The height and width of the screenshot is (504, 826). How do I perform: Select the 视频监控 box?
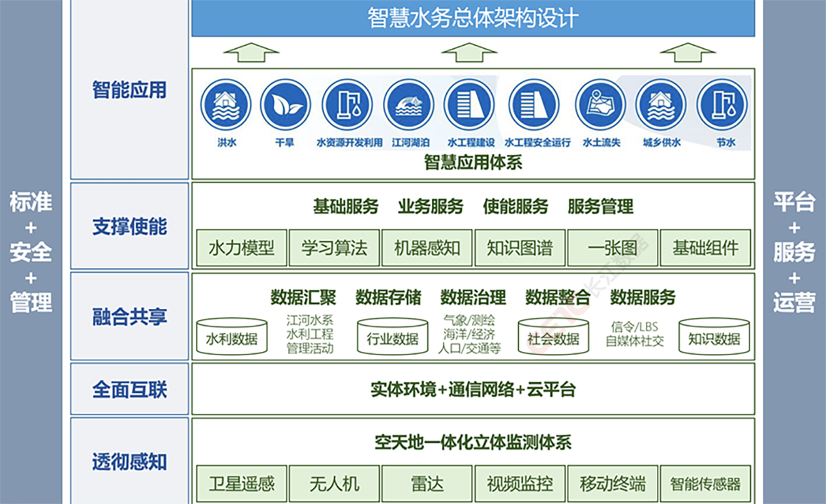click(x=519, y=483)
